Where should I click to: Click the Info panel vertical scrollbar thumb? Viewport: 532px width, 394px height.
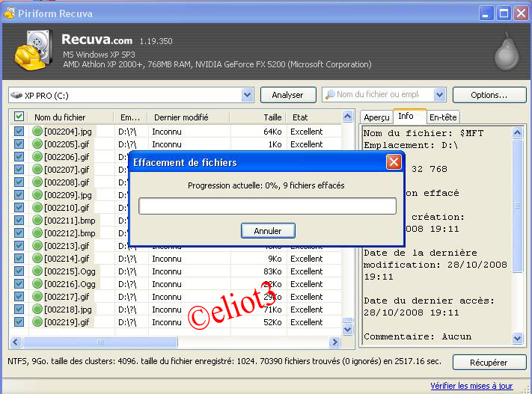click(517, 206)
